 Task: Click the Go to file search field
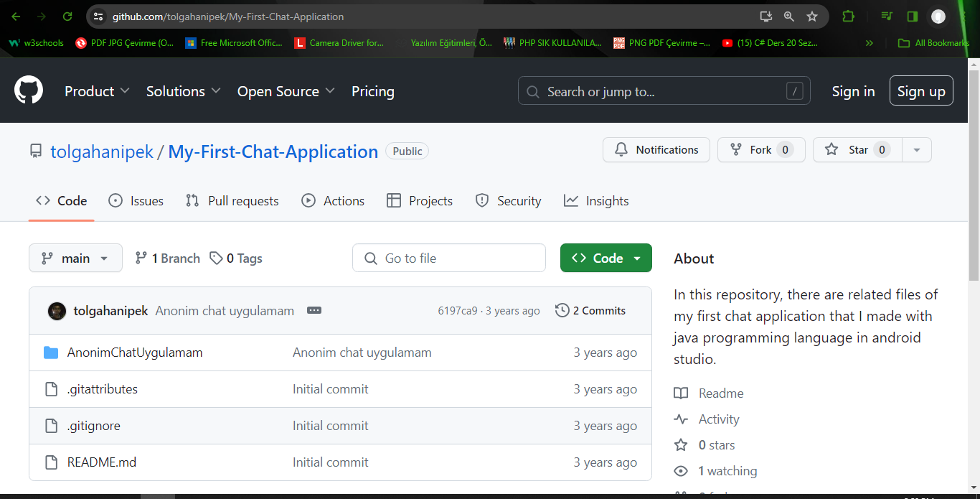coord(449,258)
